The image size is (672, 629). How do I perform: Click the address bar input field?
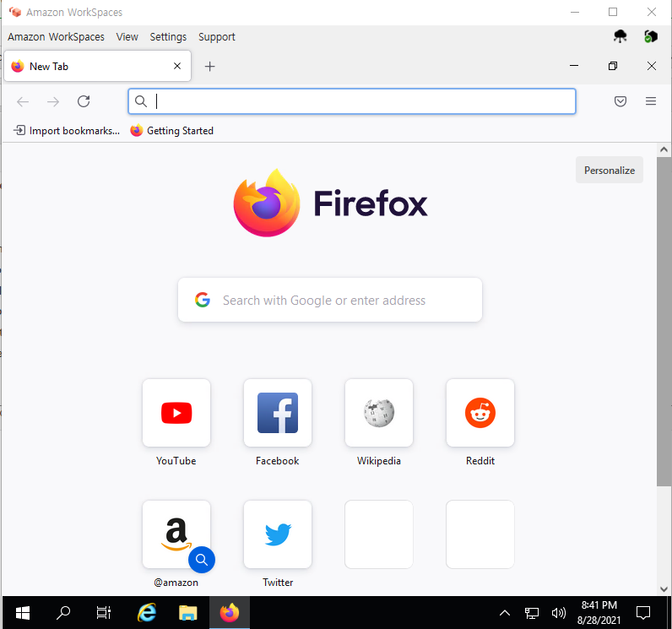click(x=352, y=101)
